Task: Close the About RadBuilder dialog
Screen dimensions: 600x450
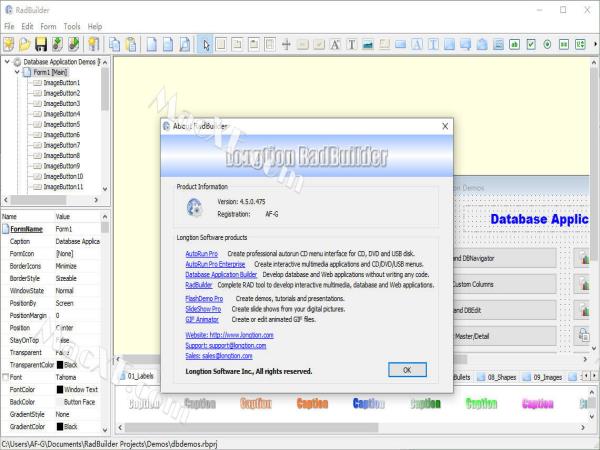Action: coord(445,126)
